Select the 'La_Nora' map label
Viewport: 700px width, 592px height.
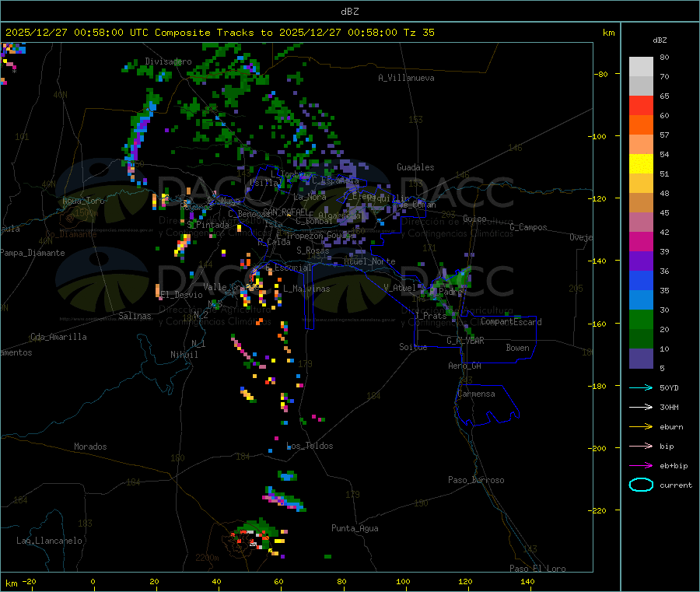point(310,197)
